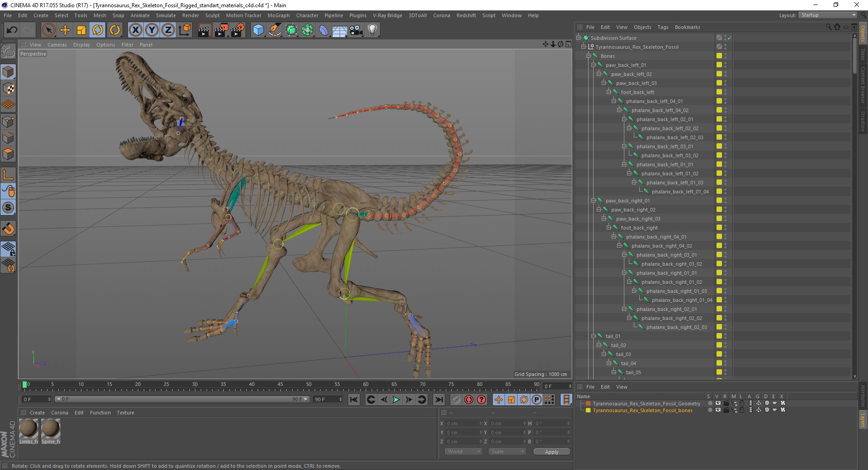
Task: Open the Layout Startup dropdown
Action: coord(828,15)
